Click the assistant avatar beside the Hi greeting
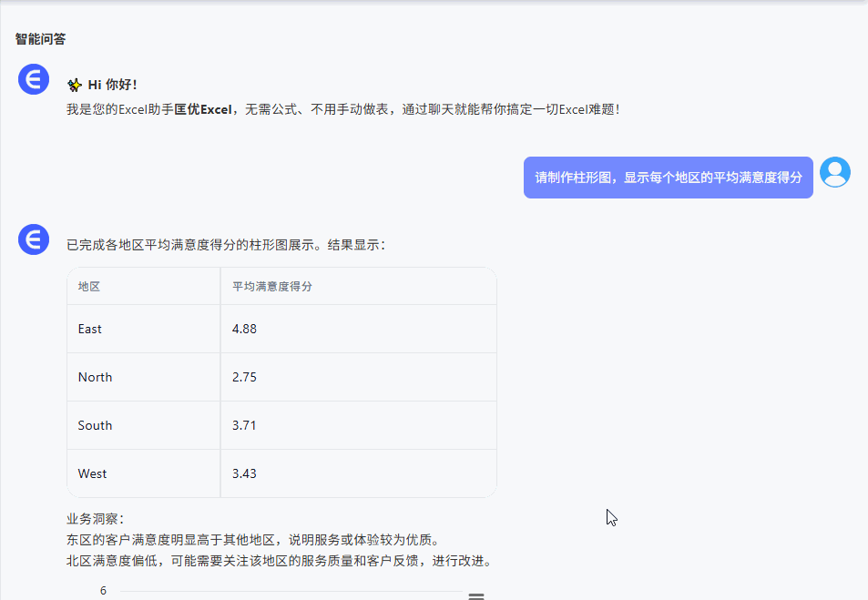868x600 pixels. (x=34, y=79)
